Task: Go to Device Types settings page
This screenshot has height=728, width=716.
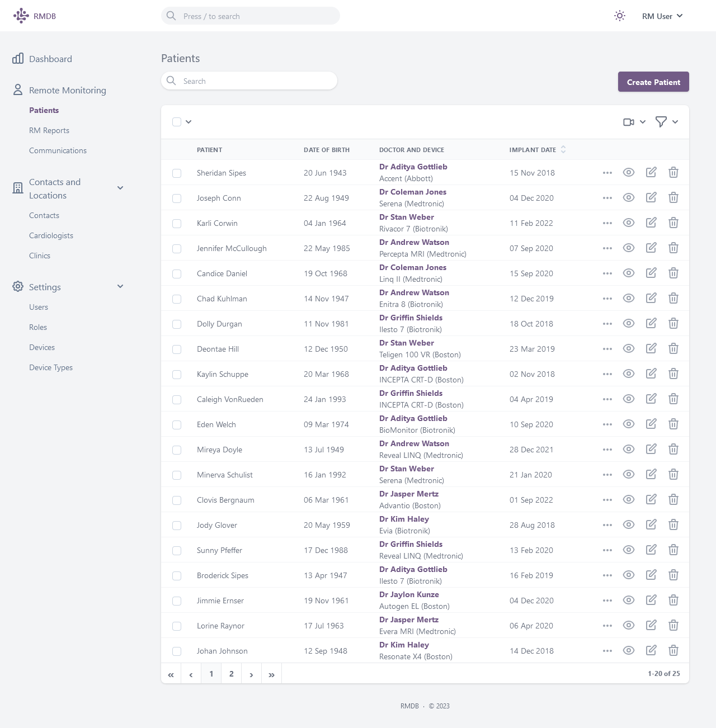Action: coord(51,367)
